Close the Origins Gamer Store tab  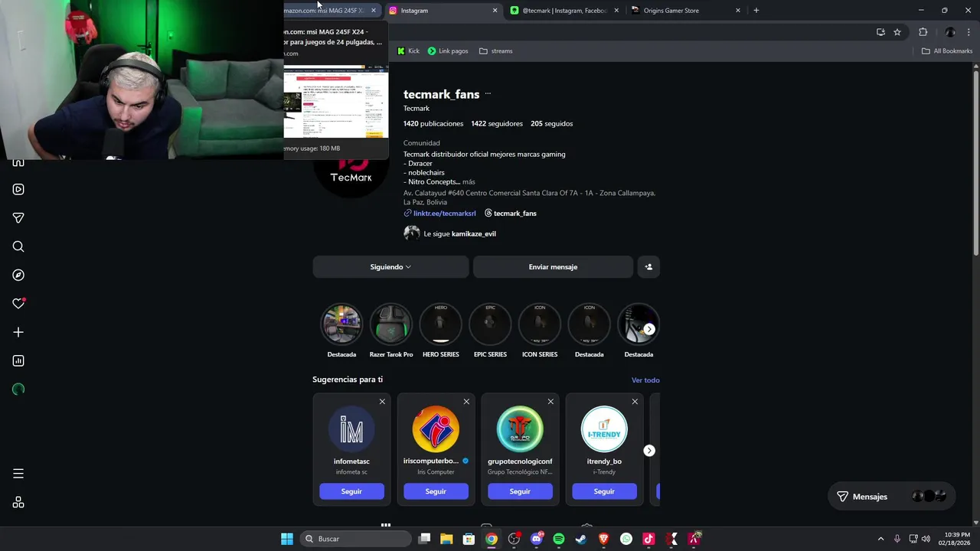coord(738,11)
